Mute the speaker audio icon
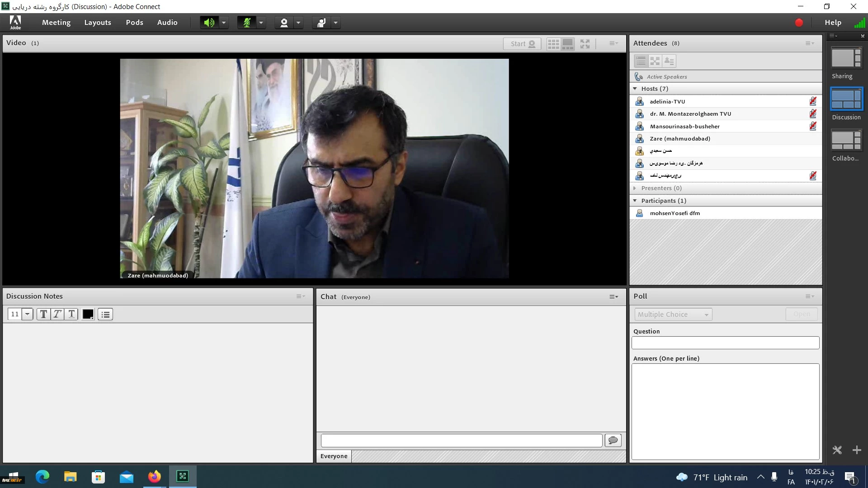 point(209,23)
